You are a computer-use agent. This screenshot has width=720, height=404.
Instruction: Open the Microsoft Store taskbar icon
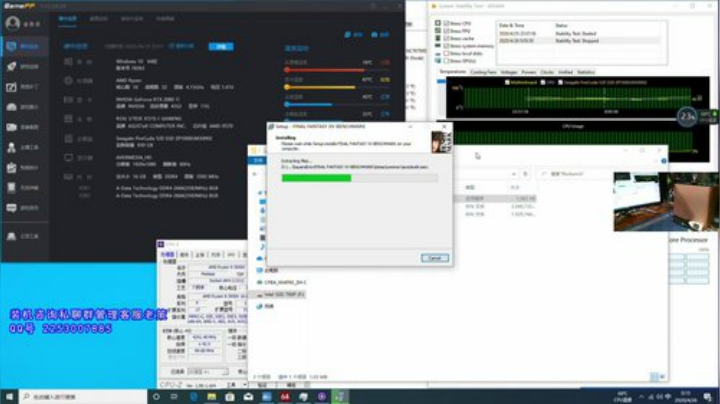(x=230, y=396)
